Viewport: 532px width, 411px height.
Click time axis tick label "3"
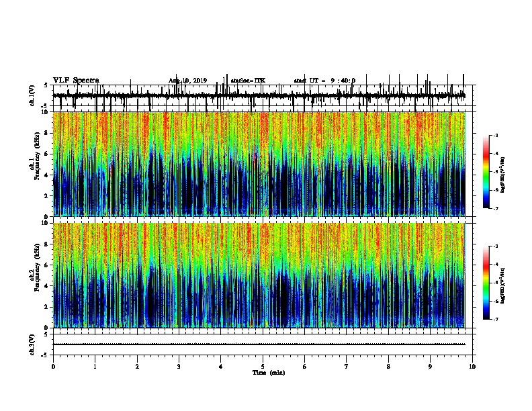pos(179,367)
